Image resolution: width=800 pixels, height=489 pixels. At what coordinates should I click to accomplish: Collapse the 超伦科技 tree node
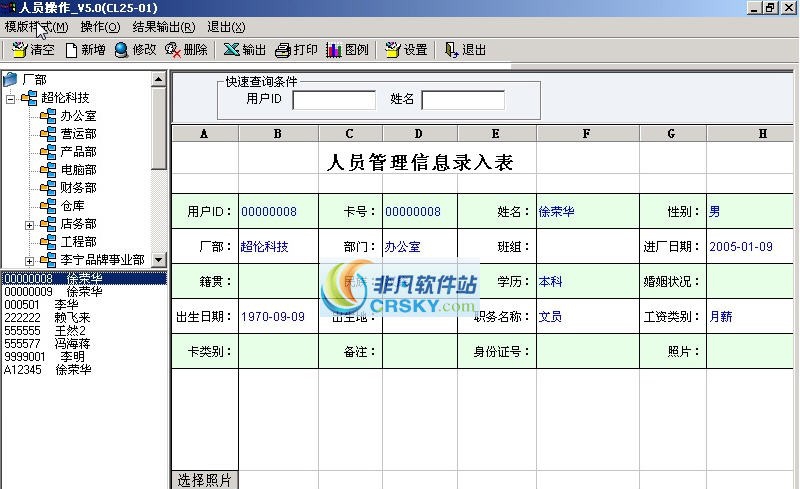(x=11, y=99)
